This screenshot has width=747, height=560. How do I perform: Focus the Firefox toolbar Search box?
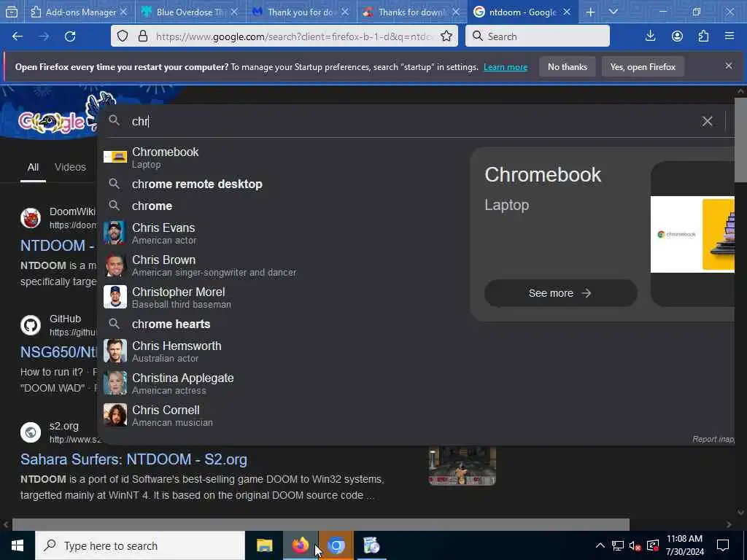[538, 36]
